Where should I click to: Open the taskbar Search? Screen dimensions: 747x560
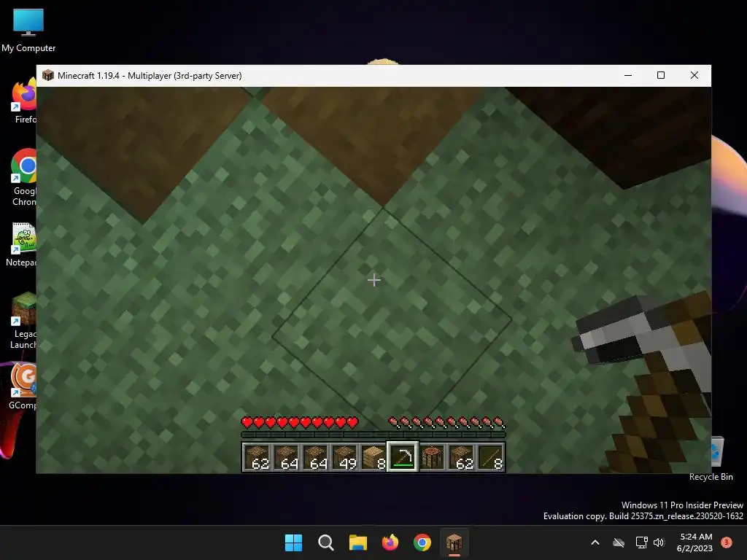point(326,542)
